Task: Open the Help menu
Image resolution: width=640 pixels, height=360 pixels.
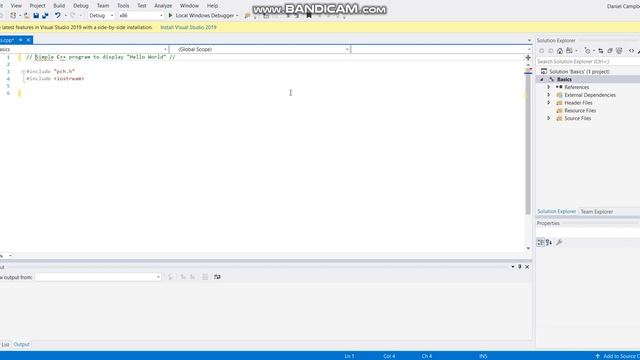Action: click(212, 6)
